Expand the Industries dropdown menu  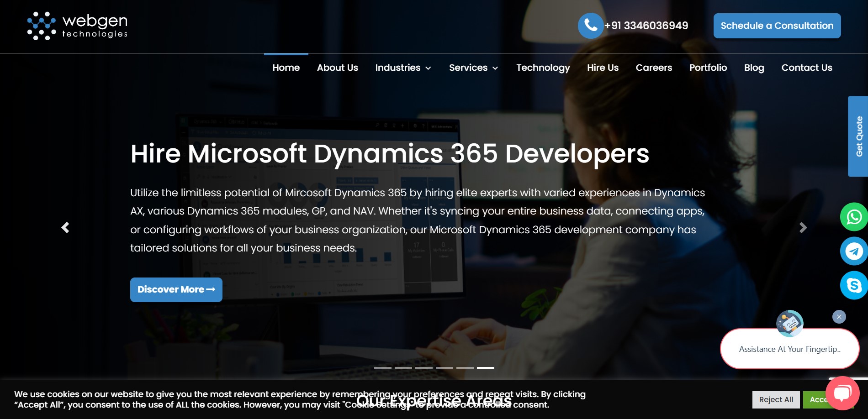point(403,68)
